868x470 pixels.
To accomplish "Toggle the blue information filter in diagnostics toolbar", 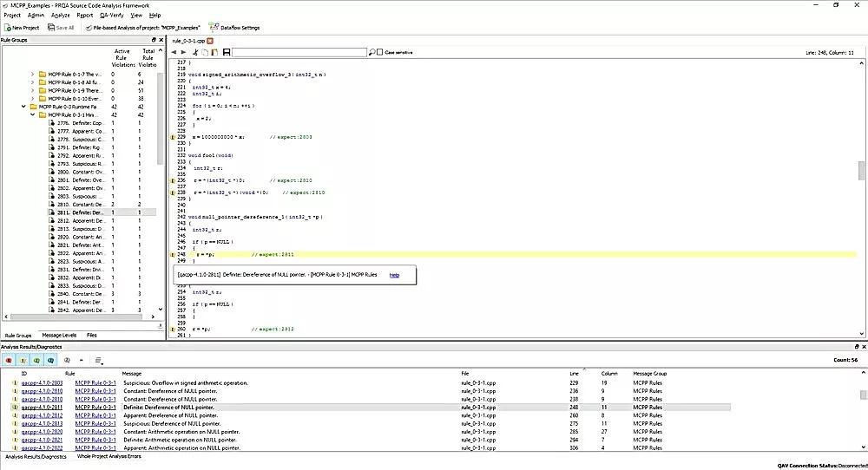I will (x=50, y=360).
